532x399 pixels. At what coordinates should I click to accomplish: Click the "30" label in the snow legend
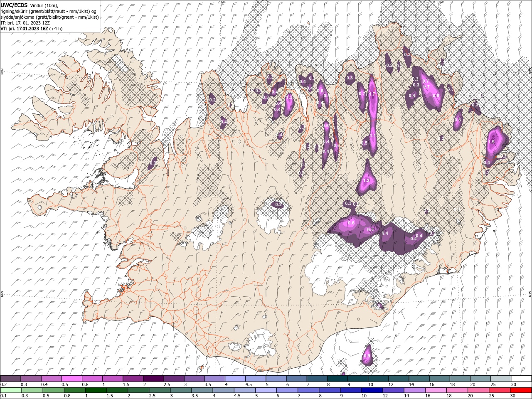point(513,384)
